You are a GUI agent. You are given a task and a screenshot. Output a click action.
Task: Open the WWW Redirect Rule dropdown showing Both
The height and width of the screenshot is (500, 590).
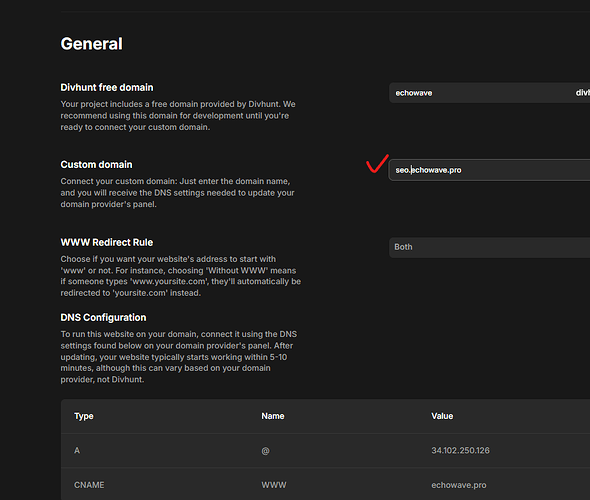coord(489,247)
